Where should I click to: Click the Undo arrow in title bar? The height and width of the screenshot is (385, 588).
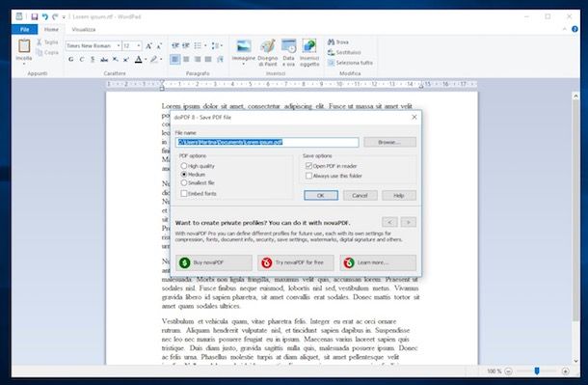pyautogui.click(x=45, y=17)
